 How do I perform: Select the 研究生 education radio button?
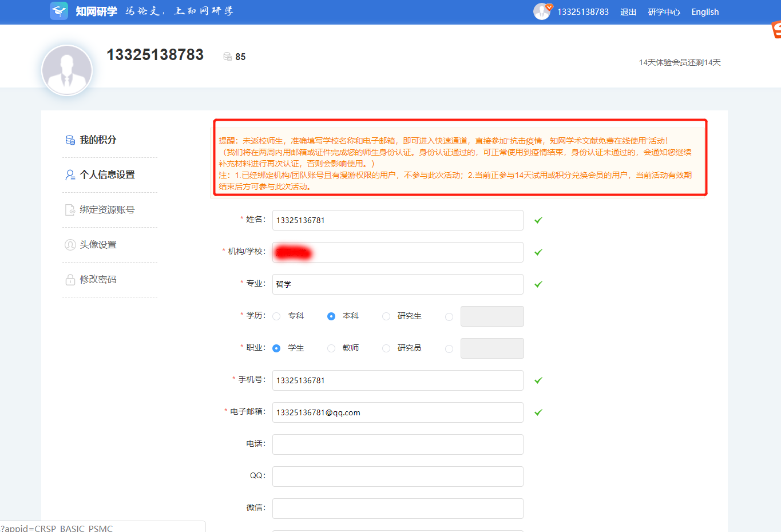coord(386,316)
